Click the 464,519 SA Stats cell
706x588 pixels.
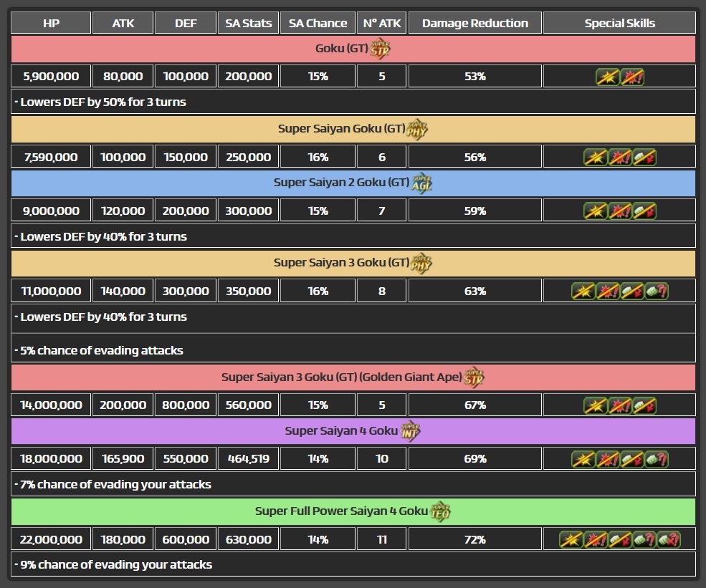pos(249,458)
